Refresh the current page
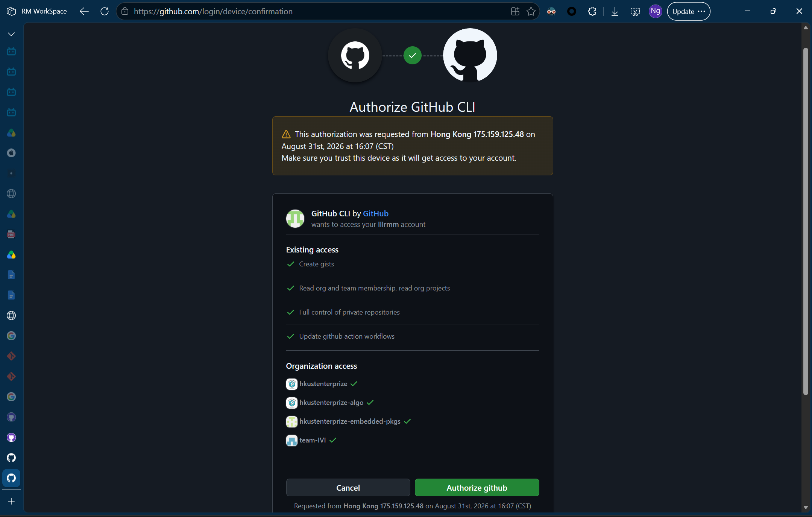This screenshot has width=812, height=517. pyautogui.click(x=105, y=11)
